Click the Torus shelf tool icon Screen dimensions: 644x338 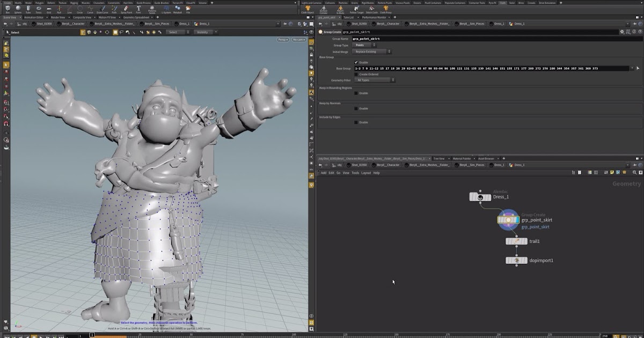tap(38, 9)
